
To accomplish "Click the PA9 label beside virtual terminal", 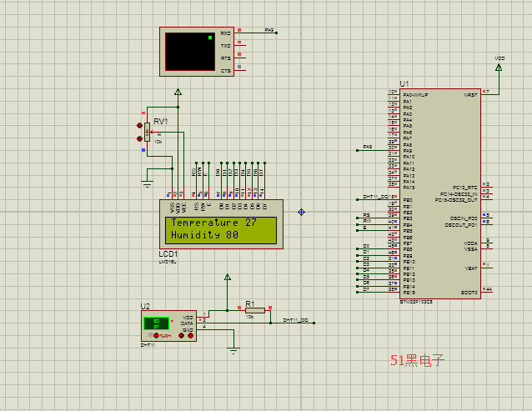I will coord(269,30).
